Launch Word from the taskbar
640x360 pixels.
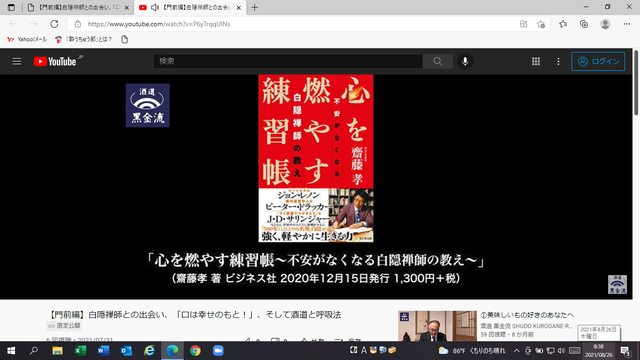103,351
